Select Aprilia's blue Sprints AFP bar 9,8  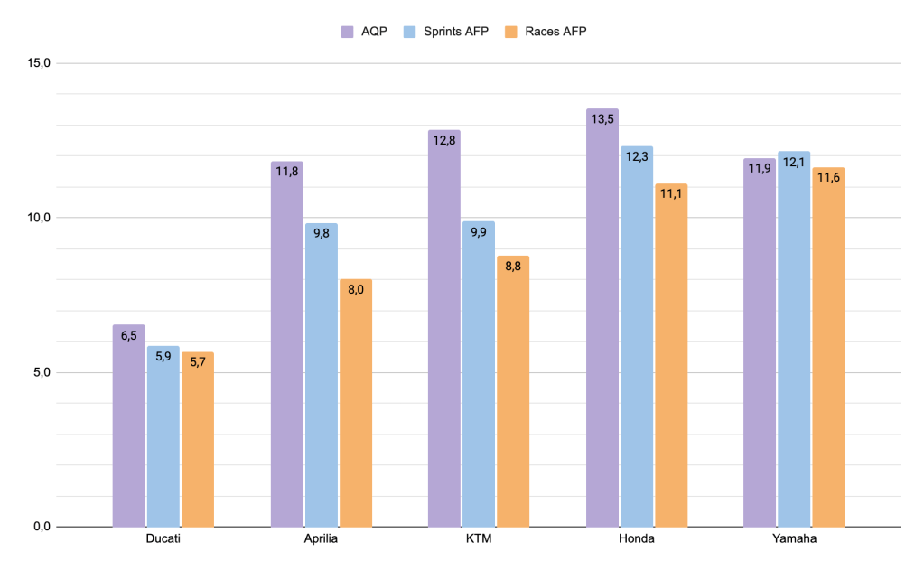[322, 375]
